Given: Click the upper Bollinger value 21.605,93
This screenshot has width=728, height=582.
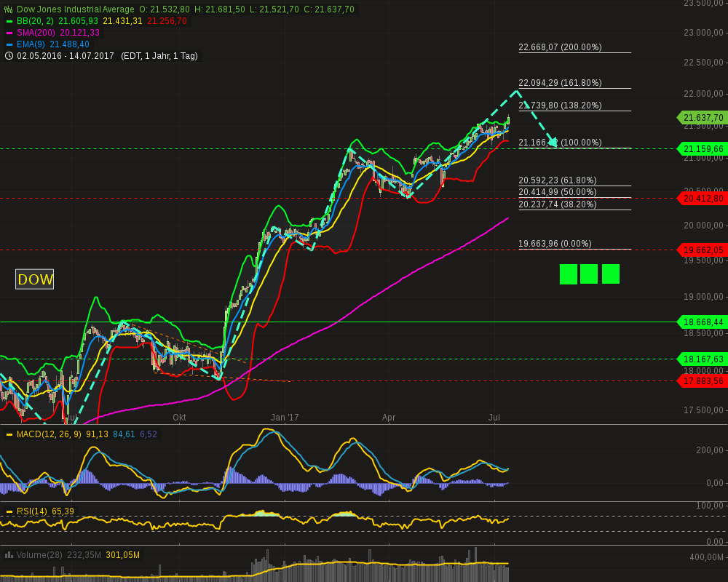Looking at the screenshot, I should point(78,21).
